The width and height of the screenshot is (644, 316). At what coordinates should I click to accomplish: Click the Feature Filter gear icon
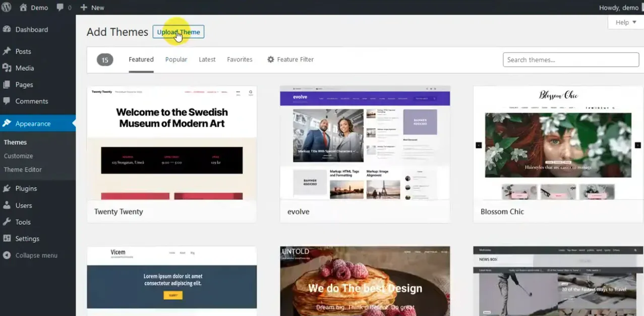pyautogui.click(x=271, y=59)
